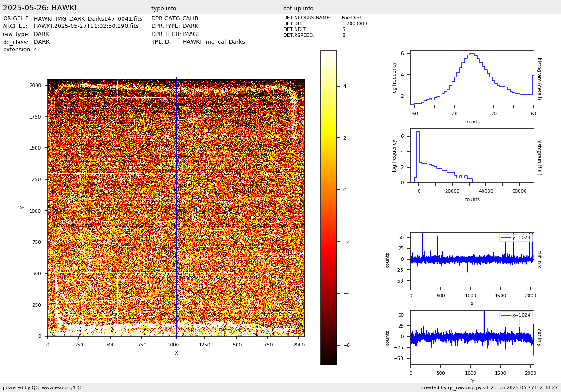Click the 'set-up info' section header
561x392 pixels.
(x=298, y=9)
